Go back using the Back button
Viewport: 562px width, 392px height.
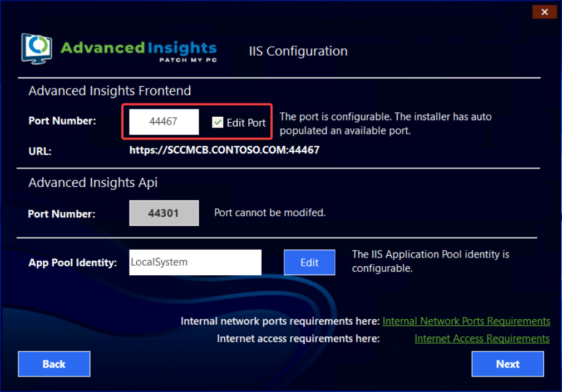54,364
